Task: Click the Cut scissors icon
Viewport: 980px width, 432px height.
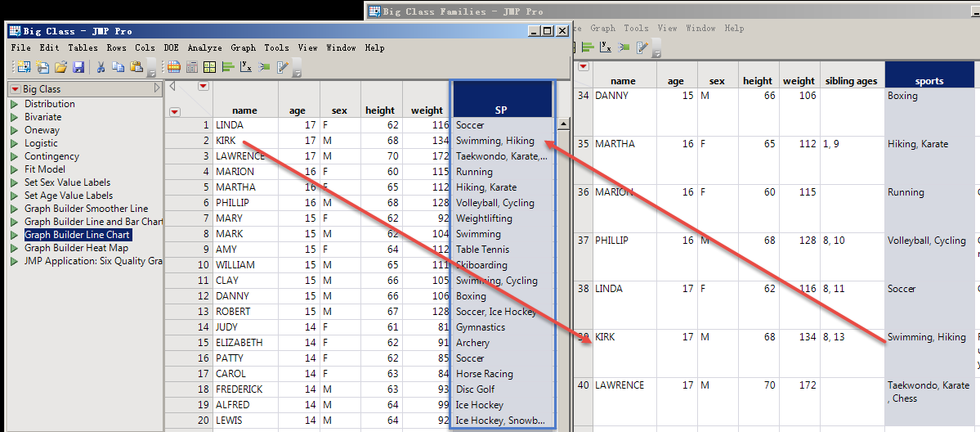Action: [x=101, y=67]
